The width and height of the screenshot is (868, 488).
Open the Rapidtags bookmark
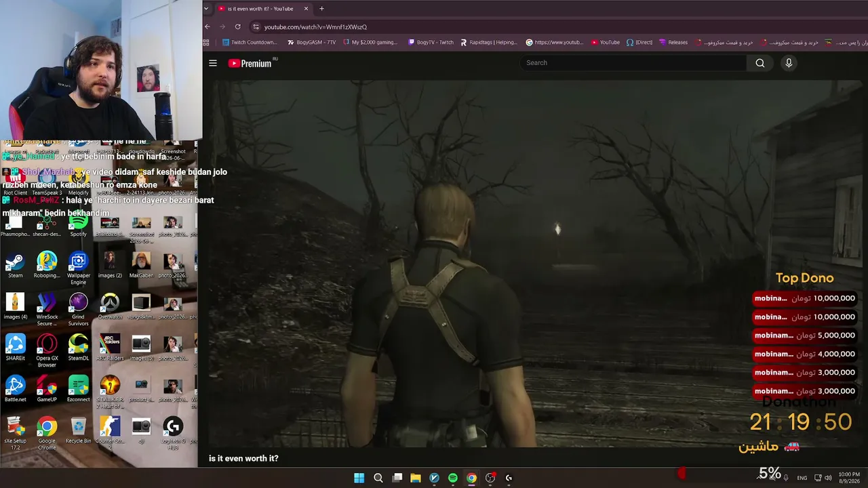tap(489, 43)
